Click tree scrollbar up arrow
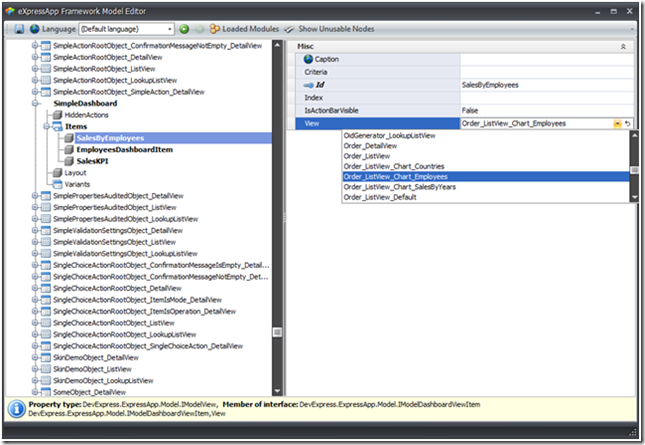The image size is (645, 445). (x=277, y=45)
